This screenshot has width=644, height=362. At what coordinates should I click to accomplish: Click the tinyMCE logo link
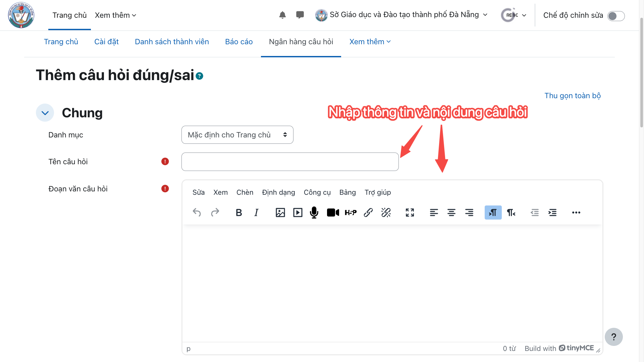576,348
